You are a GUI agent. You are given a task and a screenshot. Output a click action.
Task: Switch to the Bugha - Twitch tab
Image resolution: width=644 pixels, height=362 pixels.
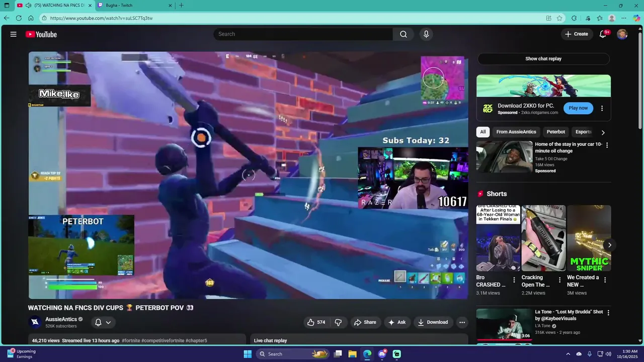[x=135, y=6]
